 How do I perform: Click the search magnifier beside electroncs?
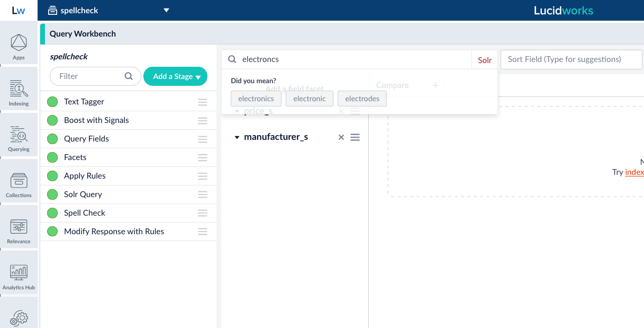tap(232, 59)
